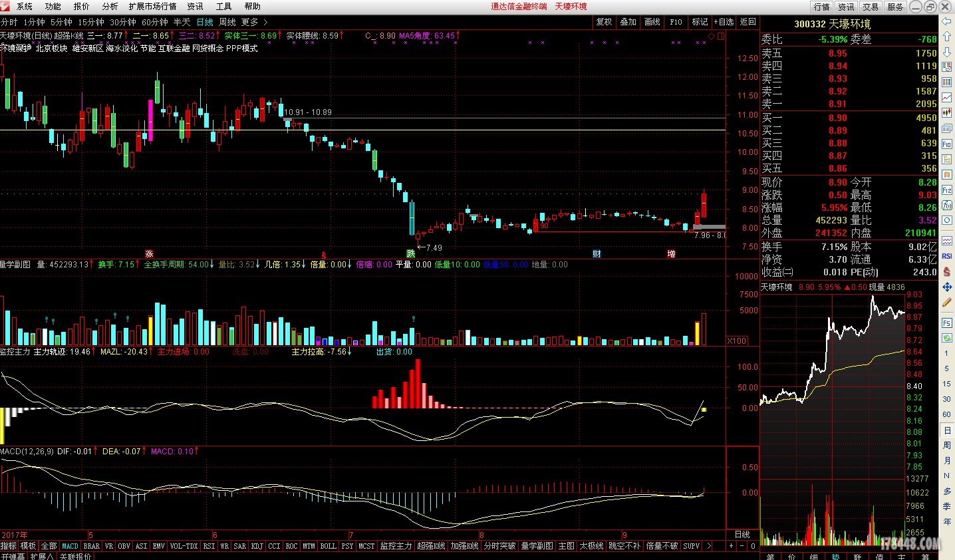Switch the sidebar period to 15 minutes
Image resolution: width=955 pixels, height=560 pixels.
947,384
